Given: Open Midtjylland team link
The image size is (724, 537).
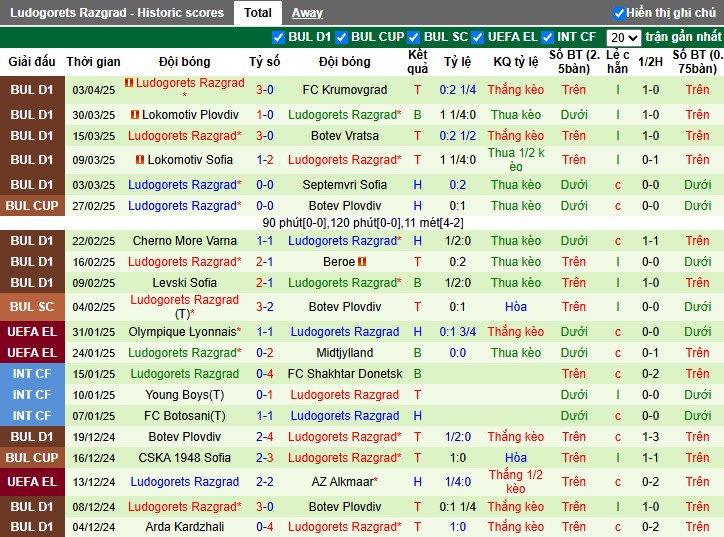Looking at the screenshot, I should tap(345, 353).
